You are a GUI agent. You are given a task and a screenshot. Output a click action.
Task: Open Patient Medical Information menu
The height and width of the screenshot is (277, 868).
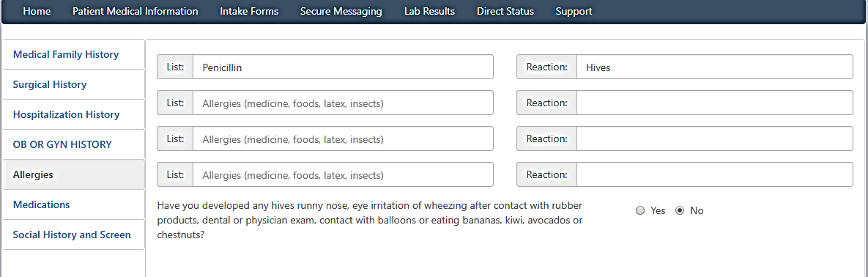(x=135, y=11)
